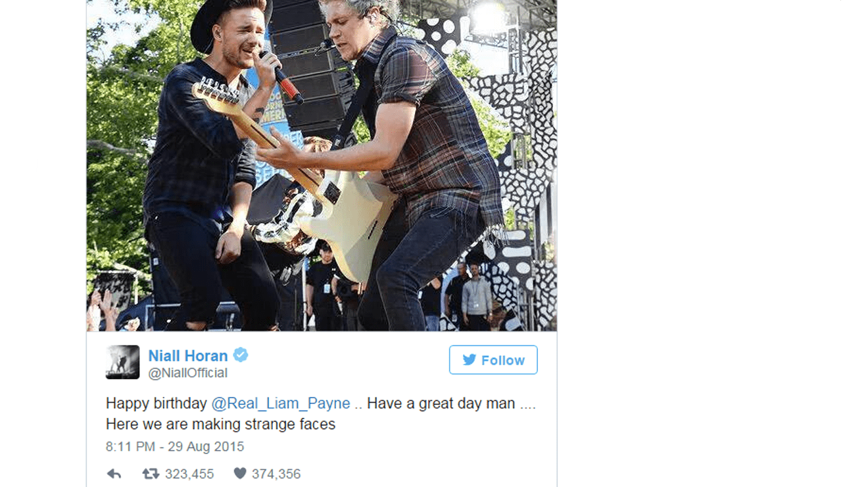Click Niall Horan's profile avatar thumbnail

pos(123,362)
